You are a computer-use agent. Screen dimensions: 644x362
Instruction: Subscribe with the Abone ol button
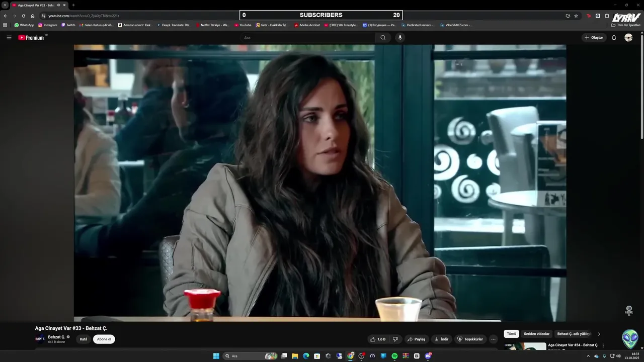(x=104, y=339)
